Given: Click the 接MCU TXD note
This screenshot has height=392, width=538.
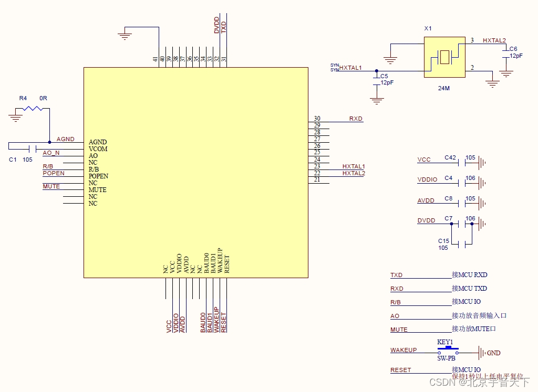Looking at the screenshot, I should [469, 288].
